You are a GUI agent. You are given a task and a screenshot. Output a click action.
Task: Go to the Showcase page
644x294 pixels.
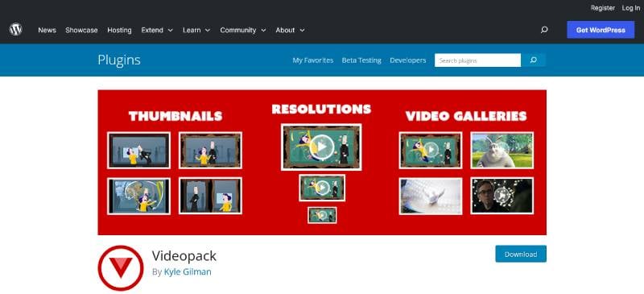tap(81, 30)
